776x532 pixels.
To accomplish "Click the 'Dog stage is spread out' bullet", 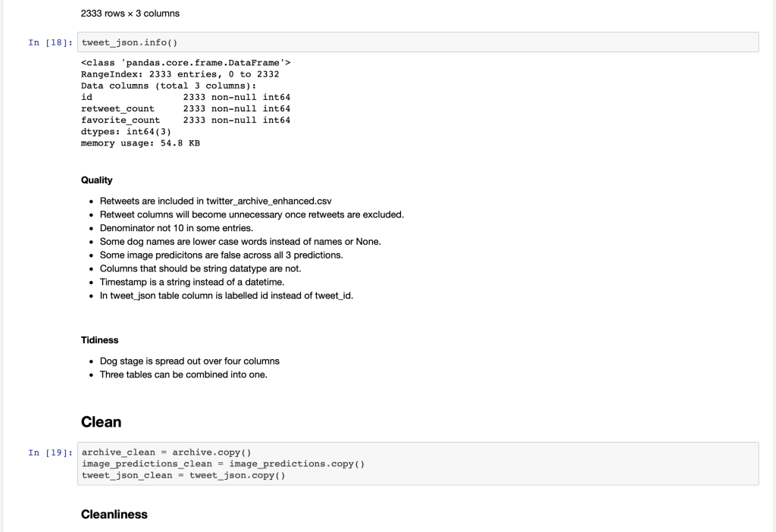I will 189,361.
